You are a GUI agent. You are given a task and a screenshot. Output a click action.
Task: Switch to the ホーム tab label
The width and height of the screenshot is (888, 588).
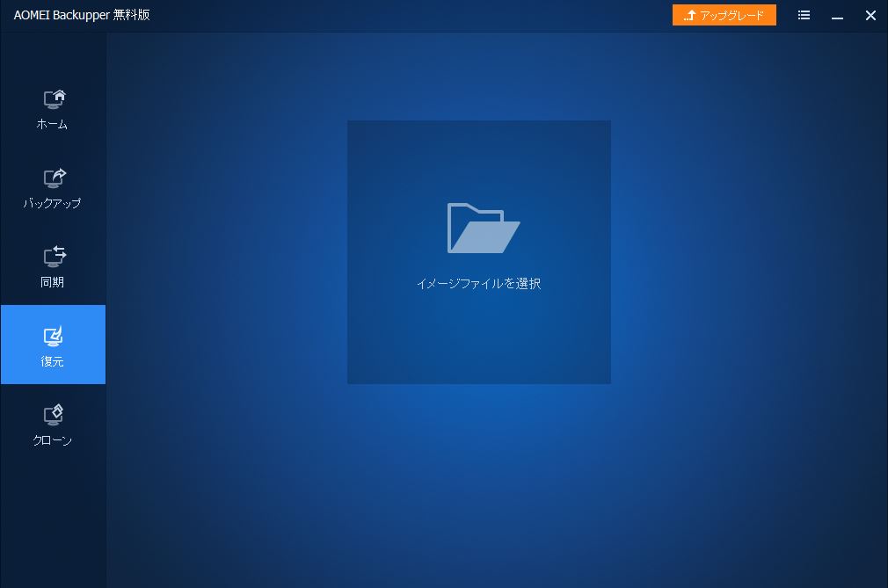coord(52,125)
